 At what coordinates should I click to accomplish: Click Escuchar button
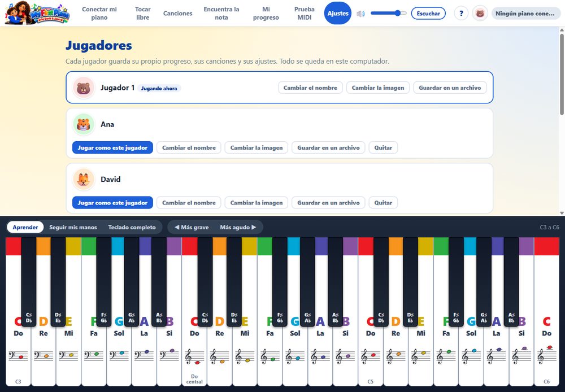click(x=428, y=14)
